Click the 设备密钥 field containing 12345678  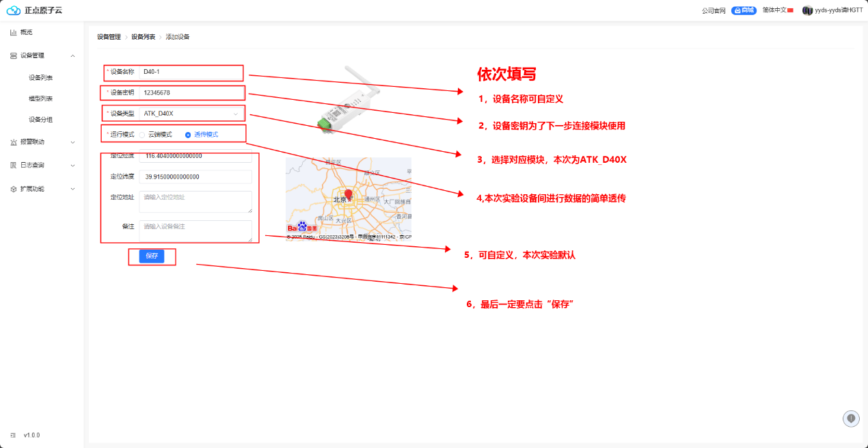pyautogui.click(x=191, y=92)
